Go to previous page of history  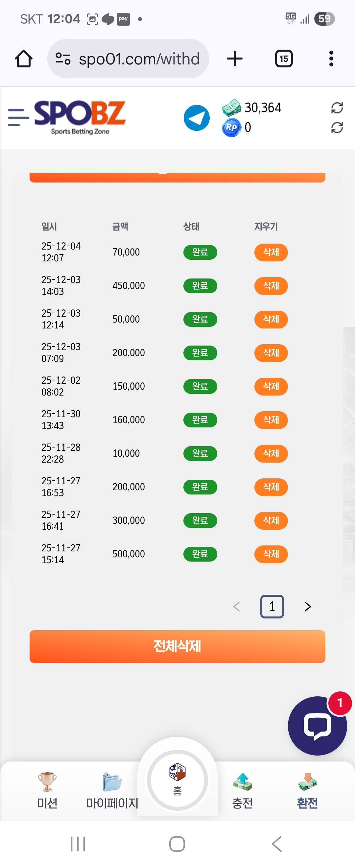[x=236, y=607]
